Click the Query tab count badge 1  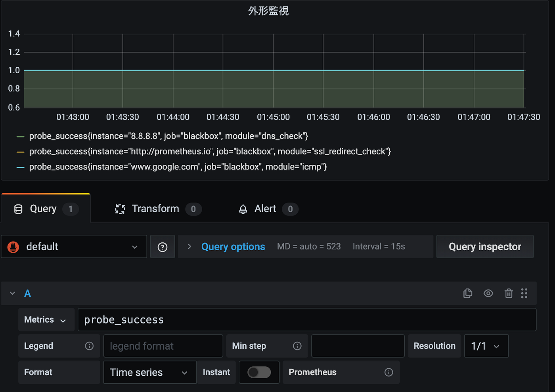tap(71, 209)
